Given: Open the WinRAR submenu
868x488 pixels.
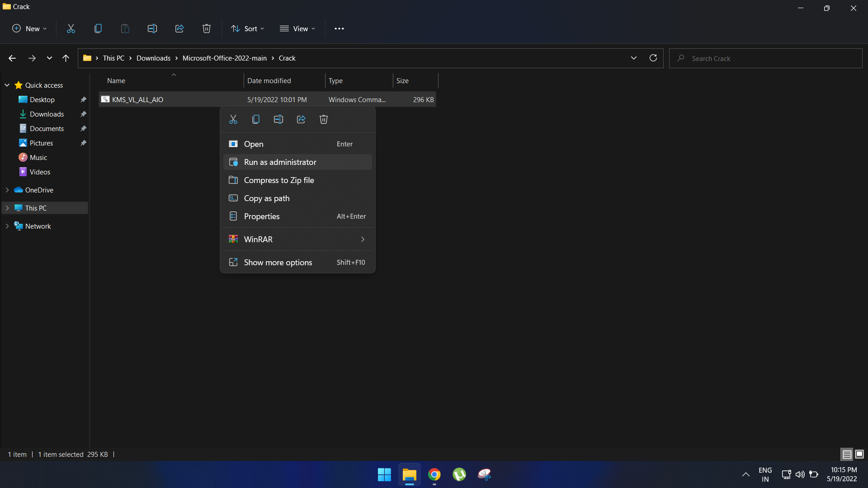Looking at the screenshot, I should click(x=297, y=239).
